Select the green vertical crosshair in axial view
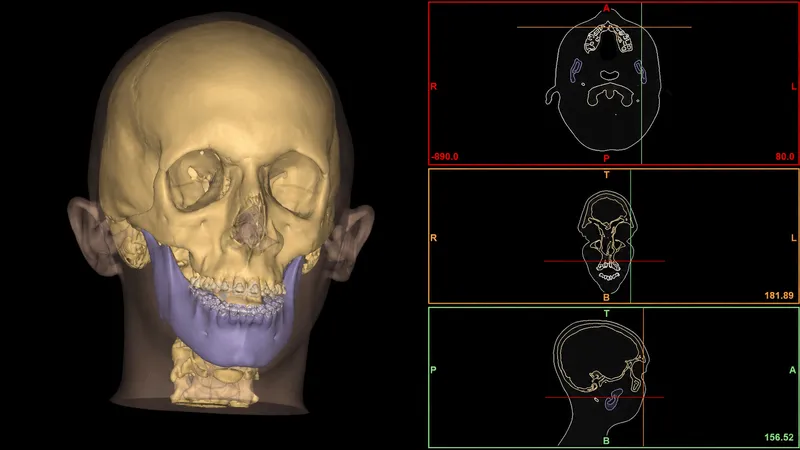This screenshot has height=450, width=800. tap(641, 83)
